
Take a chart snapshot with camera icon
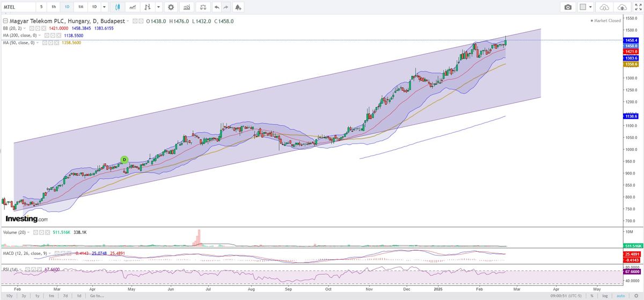tap(568, 7)
